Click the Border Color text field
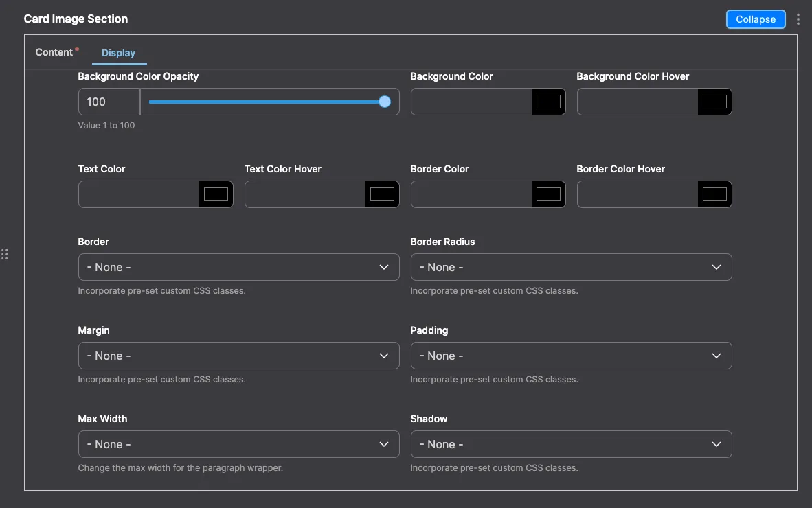Viewport: 812px width, 508px height. click(x=471, y=194)
